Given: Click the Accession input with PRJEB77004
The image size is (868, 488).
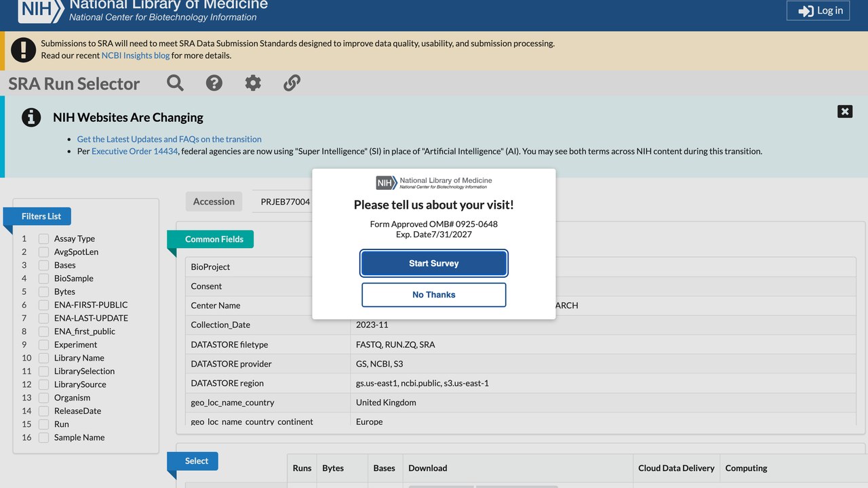Looking at the screenshot, I should pyautogui.click(x=283, y=201).
